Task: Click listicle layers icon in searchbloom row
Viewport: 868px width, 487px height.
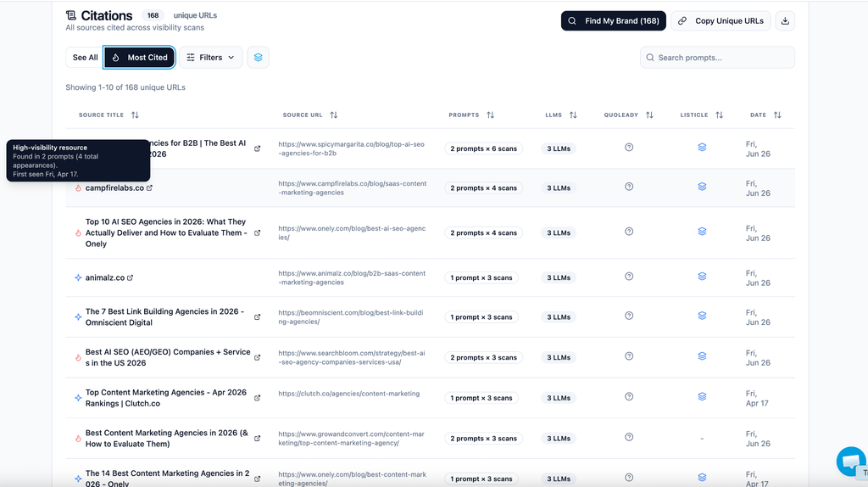Action: (x=702, y=356)
